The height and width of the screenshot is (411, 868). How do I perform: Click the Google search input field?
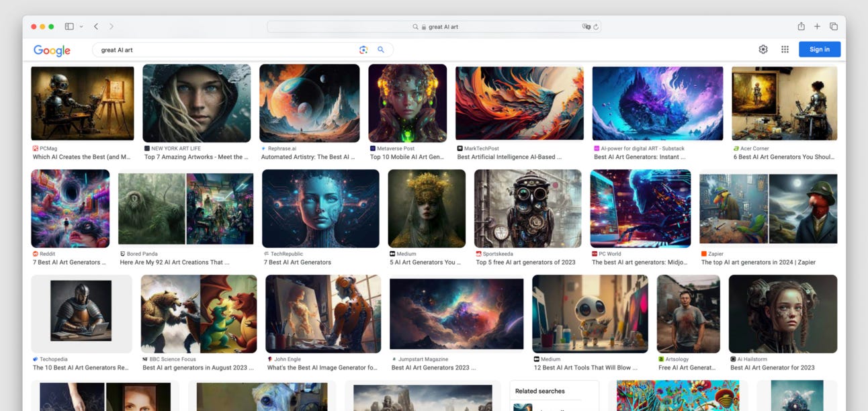[x=228, y=50]
